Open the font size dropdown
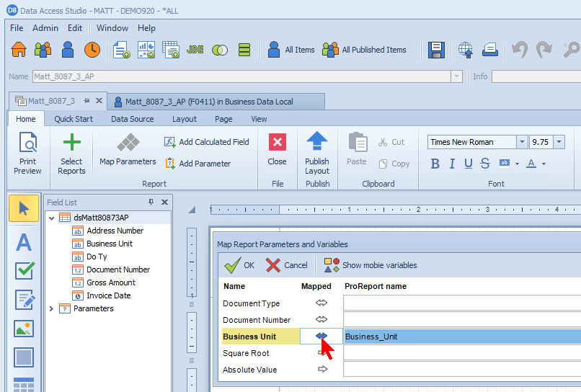Viewport: 581px width, 392px height. click(559, 142)
